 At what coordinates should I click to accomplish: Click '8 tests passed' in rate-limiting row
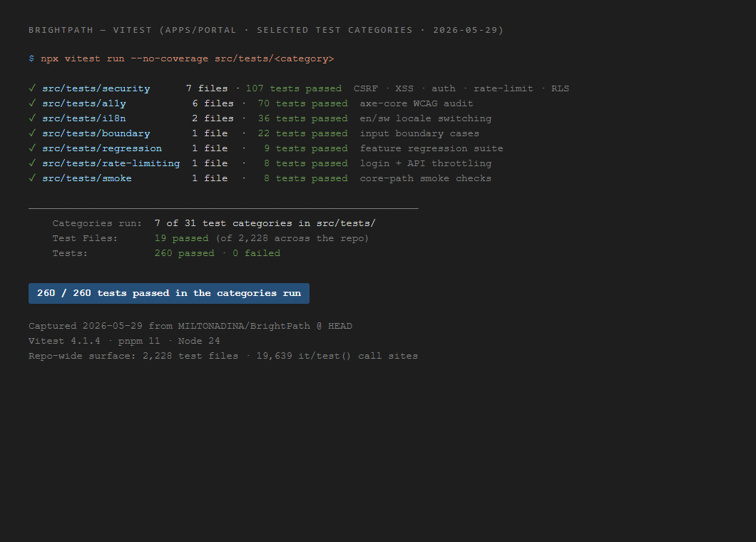pyautogui.click(x=306, y=163)
